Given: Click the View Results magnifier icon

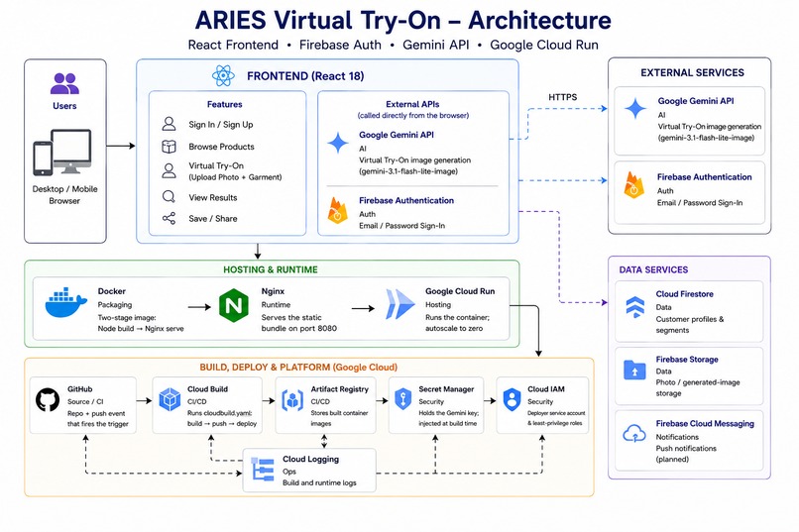Looking at the screenshot, I should point(169,197).
